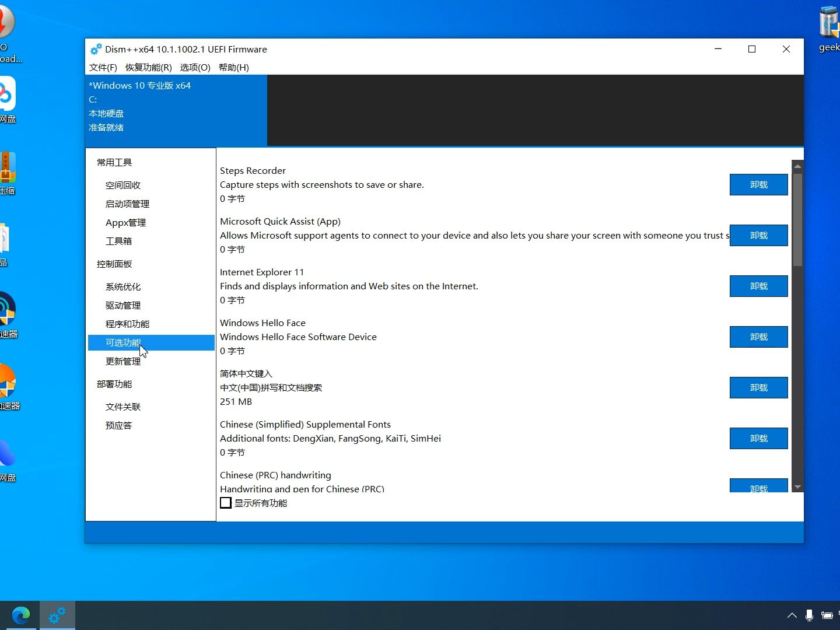Click 卸载 for Chinese Supplemental Fonts
Image resolution: width=840 pixels, height=630 pixels.
758,439
